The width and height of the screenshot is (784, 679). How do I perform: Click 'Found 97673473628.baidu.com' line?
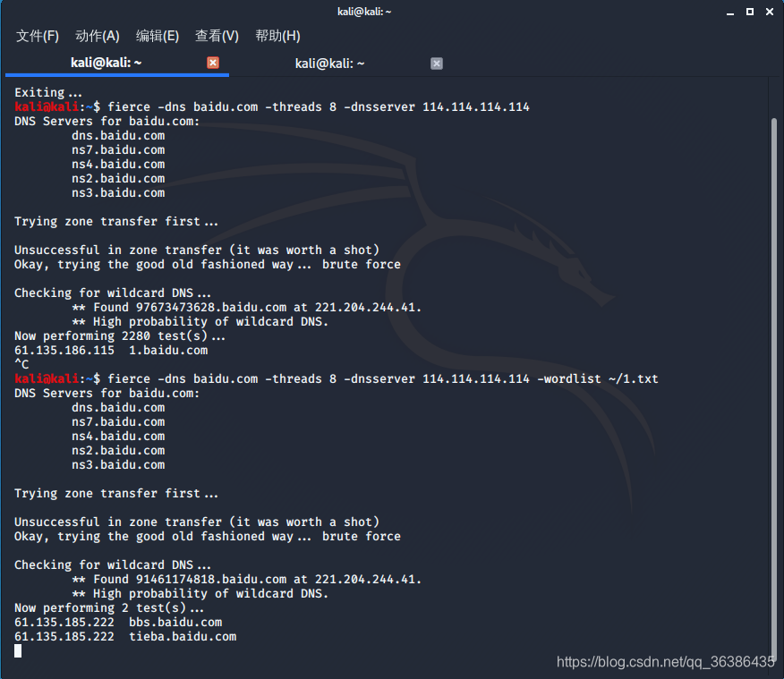[246, 307]
